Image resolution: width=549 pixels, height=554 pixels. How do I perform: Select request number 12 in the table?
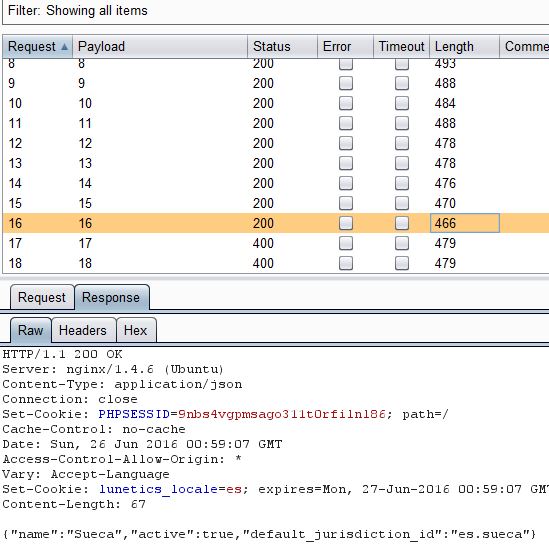[276, 143]
